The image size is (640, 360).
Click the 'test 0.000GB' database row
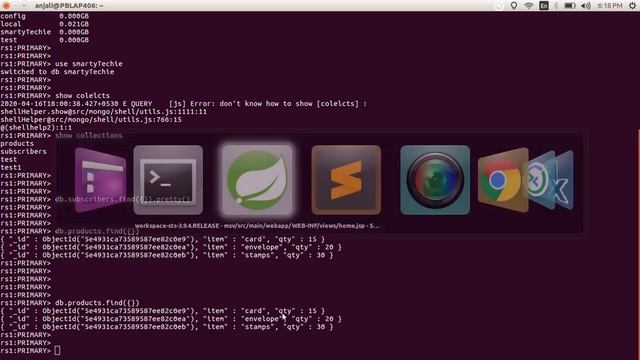point(44,40)
